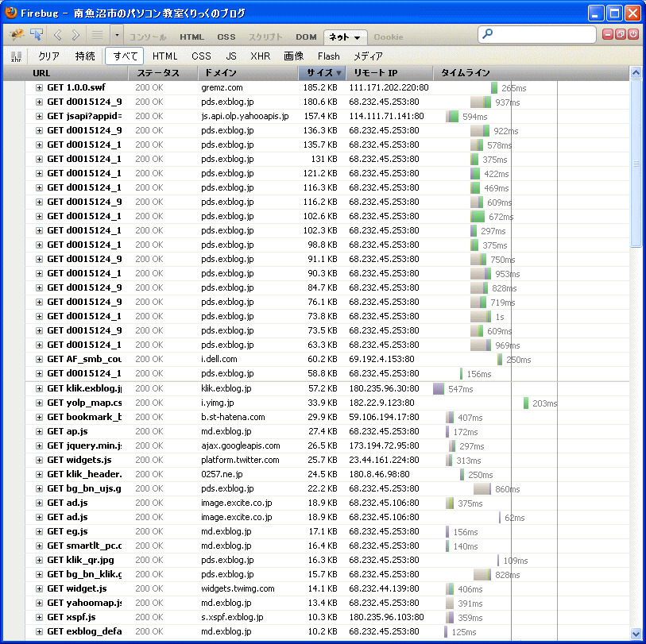Switch to the Cookie tab
Image resolution: width=646 pixels, height=644 pixels.
389,37
